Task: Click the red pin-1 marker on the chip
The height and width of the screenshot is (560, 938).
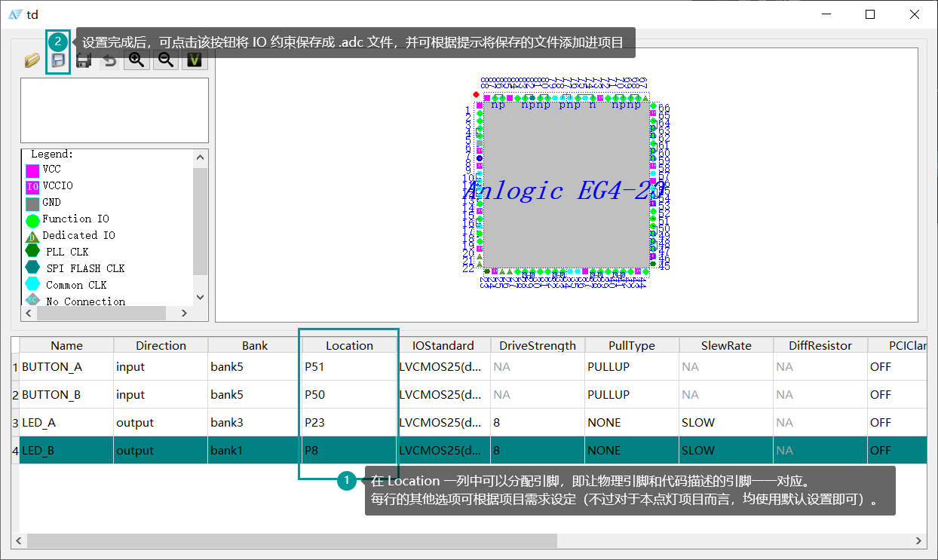Action: [476, 95]
